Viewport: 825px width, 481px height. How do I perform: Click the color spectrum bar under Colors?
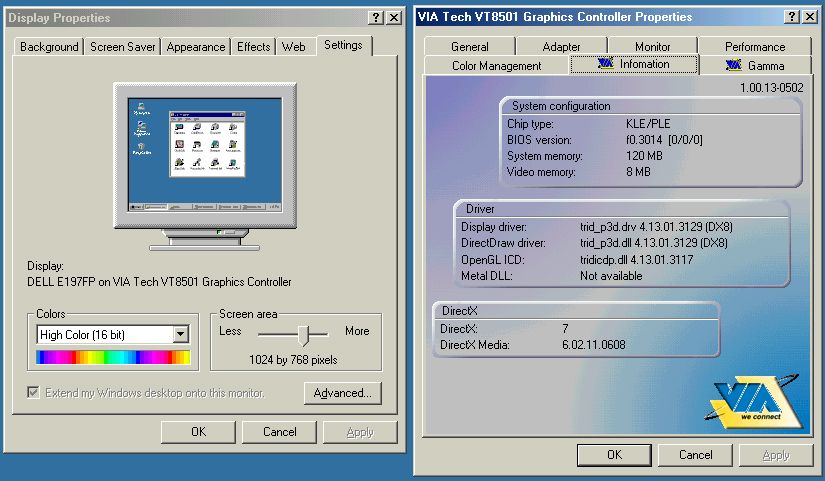113,357
